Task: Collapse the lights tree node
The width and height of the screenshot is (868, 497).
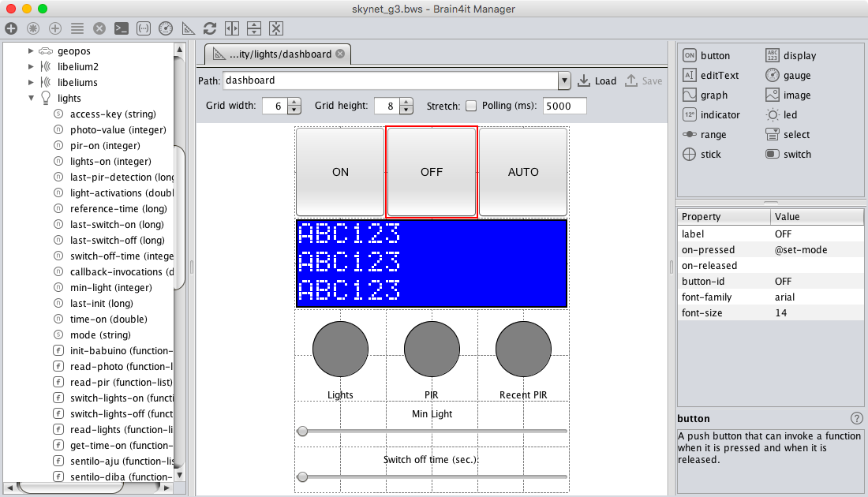Action: tap(31, 98)
